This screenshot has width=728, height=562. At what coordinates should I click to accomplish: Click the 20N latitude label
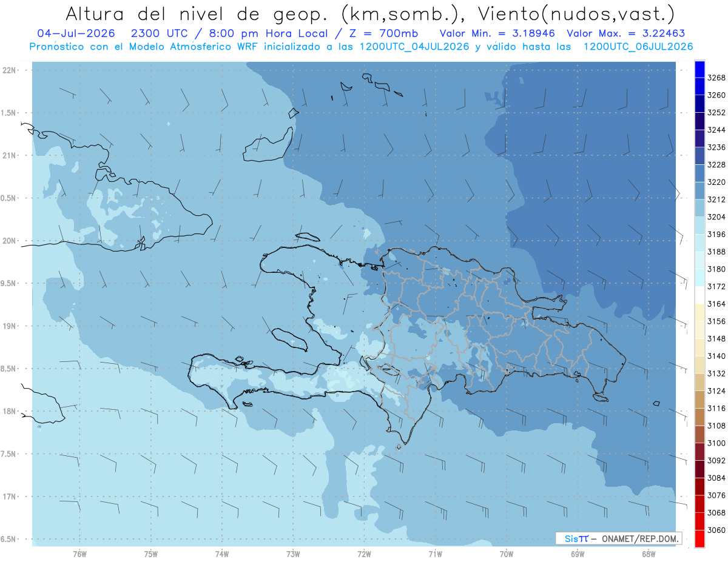(10, 241)
